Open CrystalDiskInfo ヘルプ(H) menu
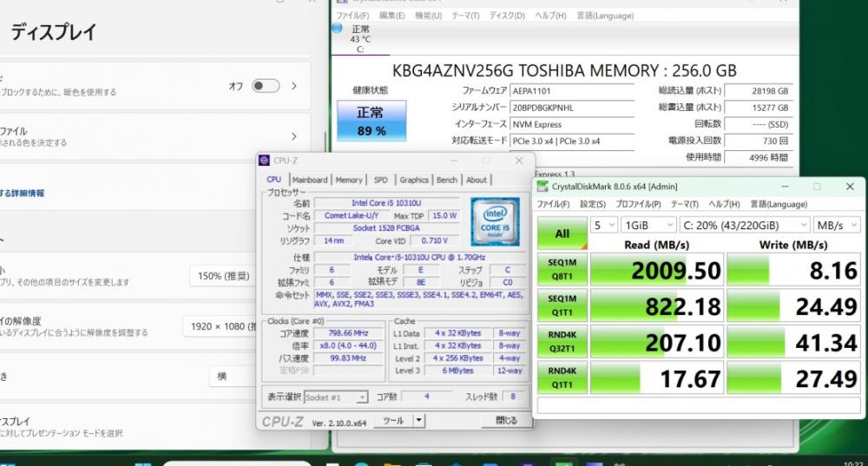The height and width of the screenshot is (466, 868). pos(550,16)
